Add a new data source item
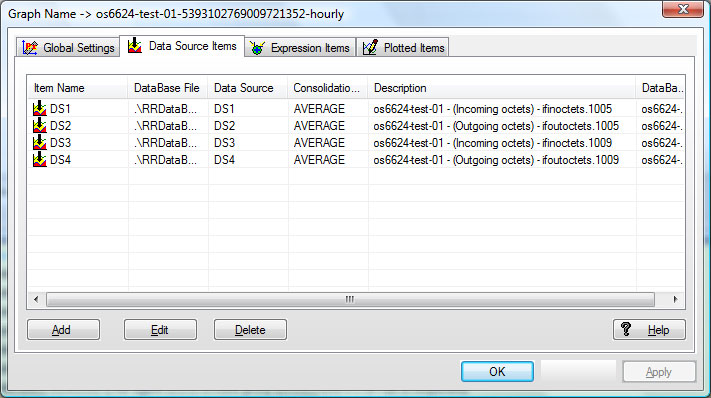The height and width of the screenshot is (398, 711). tap(63, 330)
